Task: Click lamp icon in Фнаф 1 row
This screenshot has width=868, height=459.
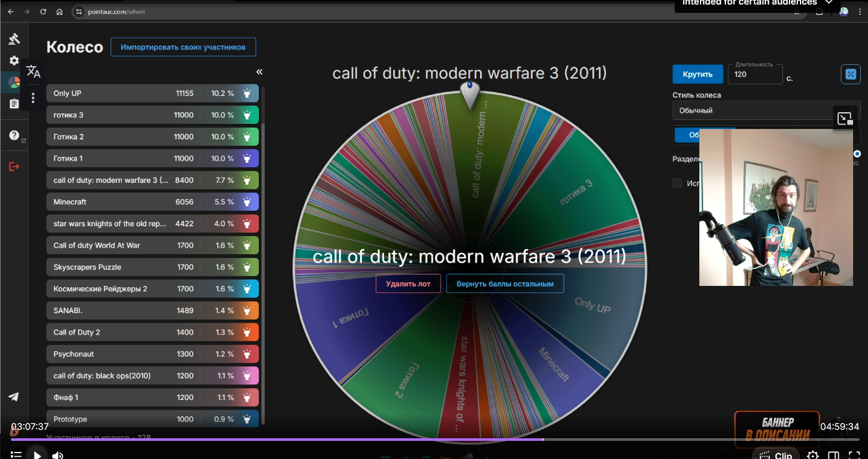Action: [x=247, y=397]
